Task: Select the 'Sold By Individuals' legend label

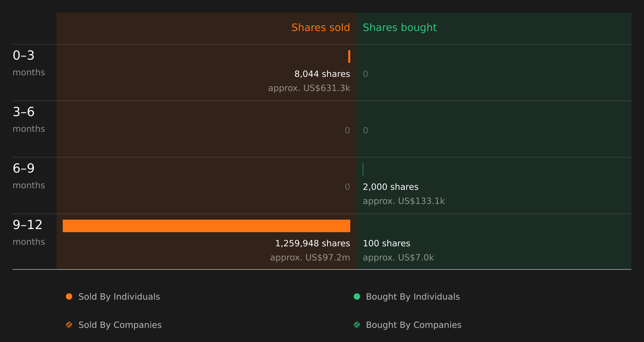Action: pos(119,297)
